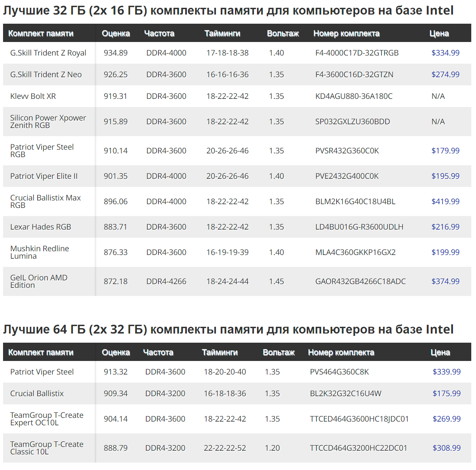The image size is (476, 470).
Task: Click part number TTCED464G3600HC18JDC01
Action: pos(359,419)
